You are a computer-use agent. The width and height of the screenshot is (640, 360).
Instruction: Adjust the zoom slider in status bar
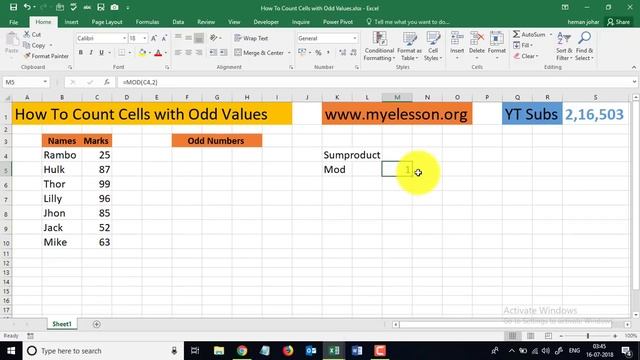click(588, 336)
